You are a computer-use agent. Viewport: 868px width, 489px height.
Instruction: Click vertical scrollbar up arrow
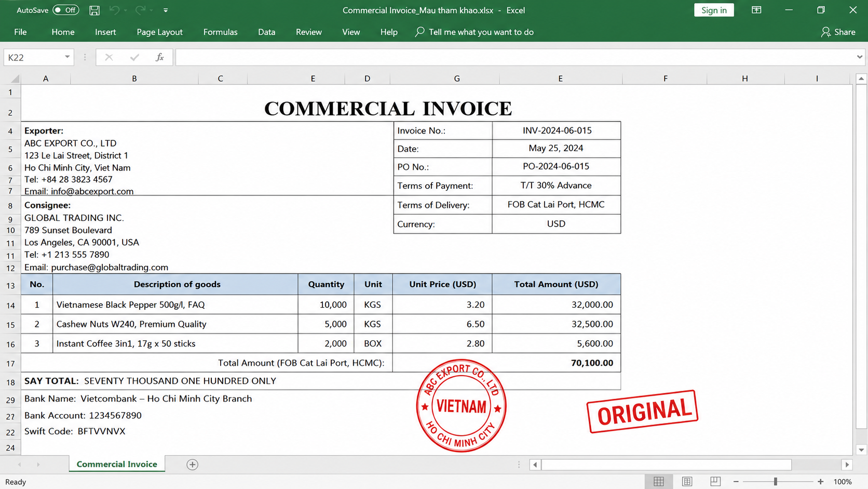(861, 78)
